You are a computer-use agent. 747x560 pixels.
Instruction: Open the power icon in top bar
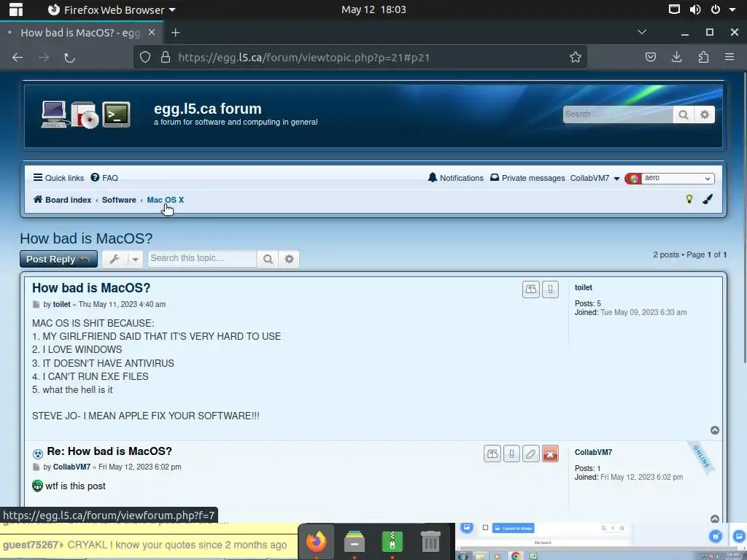(716, 9)
